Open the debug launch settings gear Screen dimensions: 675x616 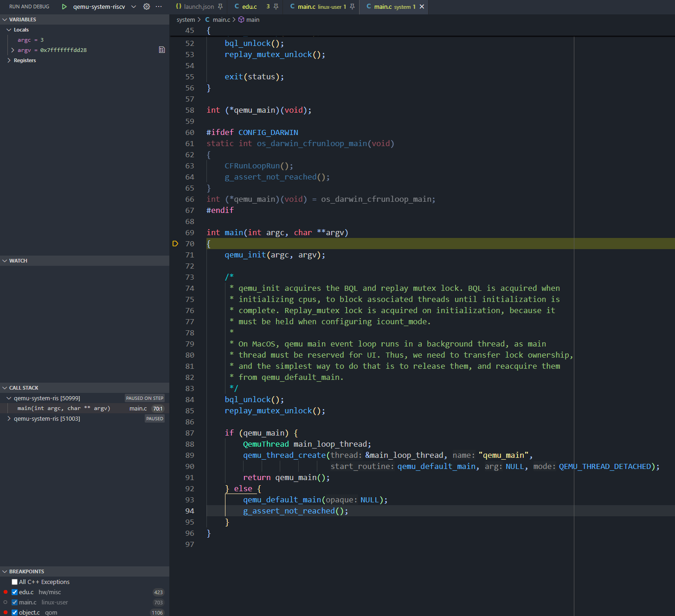(146, 6)
